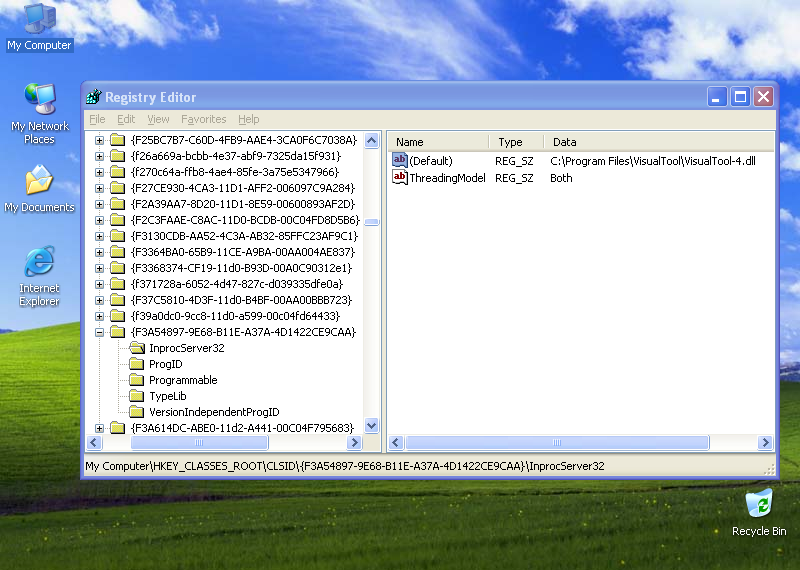Minimize the Registry Editor window
Viewport: 800px width, 570px height.
tap(716, 96)
